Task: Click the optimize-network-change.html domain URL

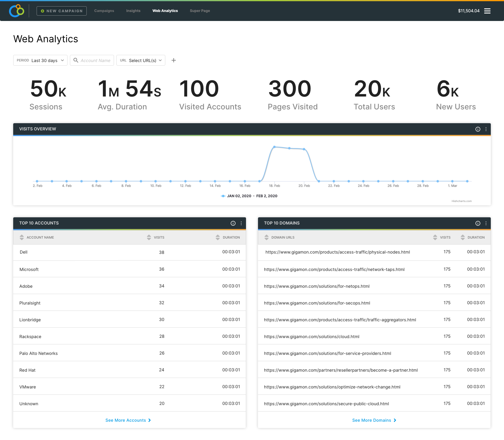Action: click(332, 387)
